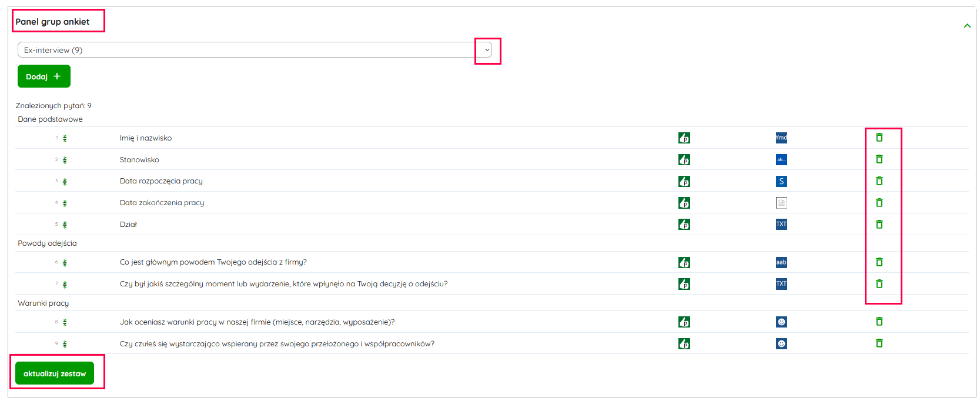The width and height of the screenshot is (980, 401).
Task: Click the TXT type icon in "Dział" row
Action: click(x=781, y=225)
